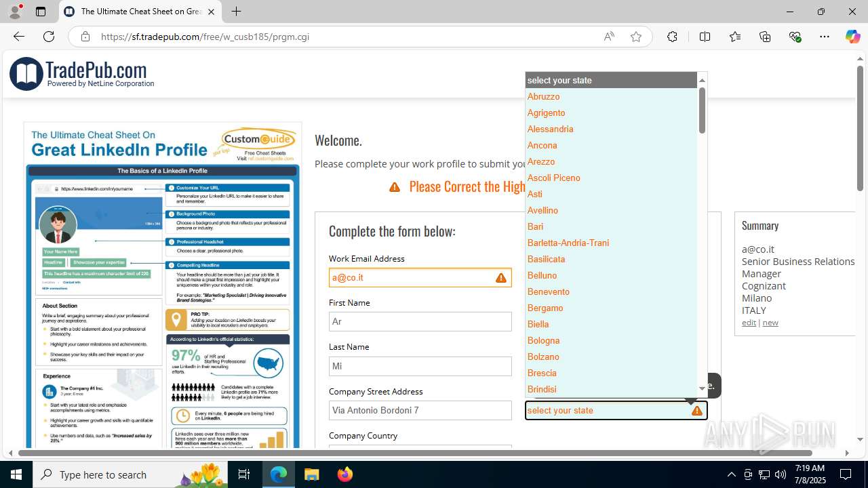
Task: Open Collections icon
Action: pyautogui.click(x=765, y=37)
